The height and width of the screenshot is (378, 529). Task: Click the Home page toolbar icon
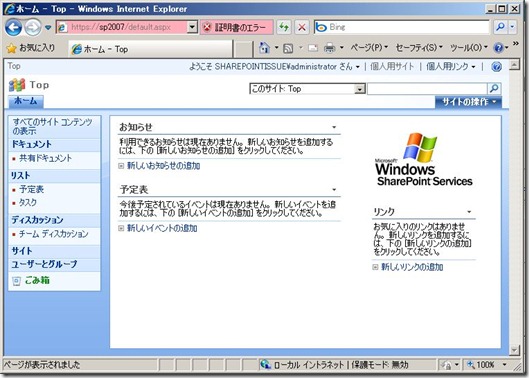click(264, 48)
